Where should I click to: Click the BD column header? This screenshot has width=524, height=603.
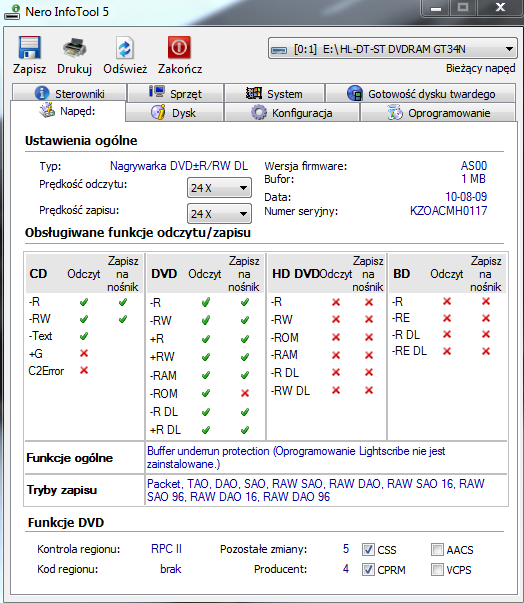point(402,273)
